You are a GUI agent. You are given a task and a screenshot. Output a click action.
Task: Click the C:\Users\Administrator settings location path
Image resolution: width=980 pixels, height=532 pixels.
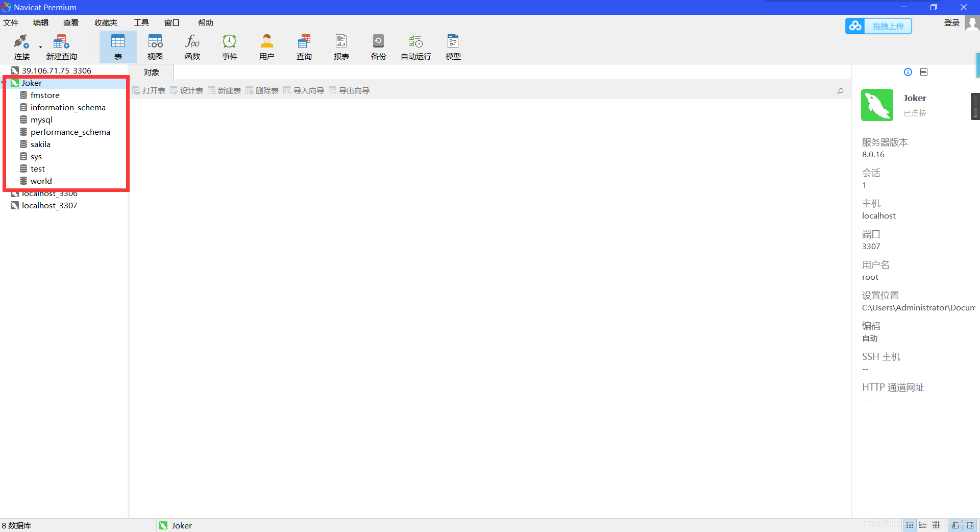coord(918,307)
